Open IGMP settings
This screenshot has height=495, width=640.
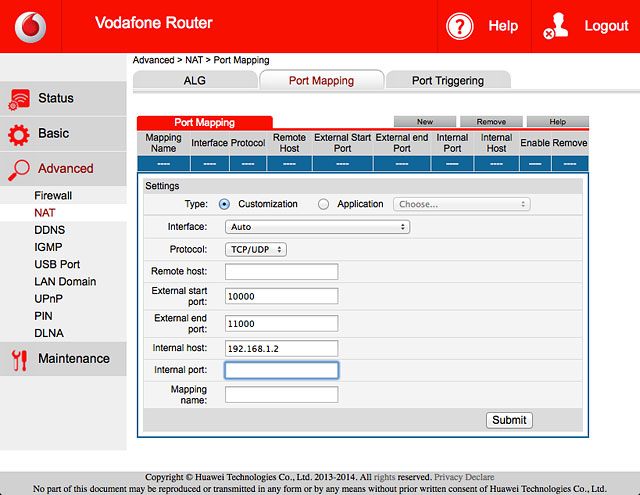coord(48,247)
